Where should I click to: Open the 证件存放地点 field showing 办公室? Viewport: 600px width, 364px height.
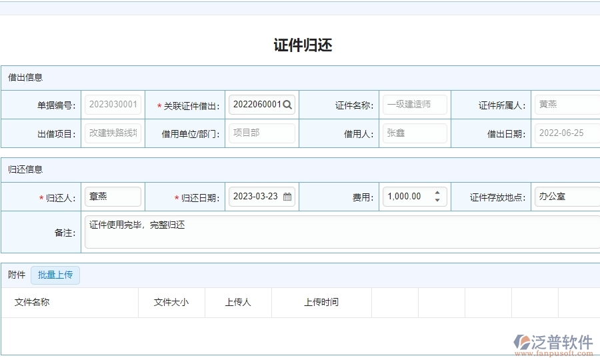[566, 197]
